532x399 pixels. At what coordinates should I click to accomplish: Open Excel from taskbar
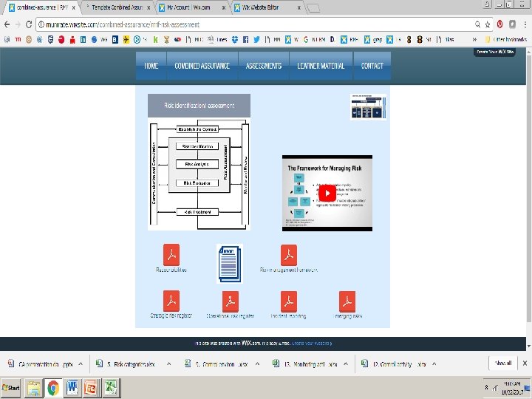[x=111, y=388]
